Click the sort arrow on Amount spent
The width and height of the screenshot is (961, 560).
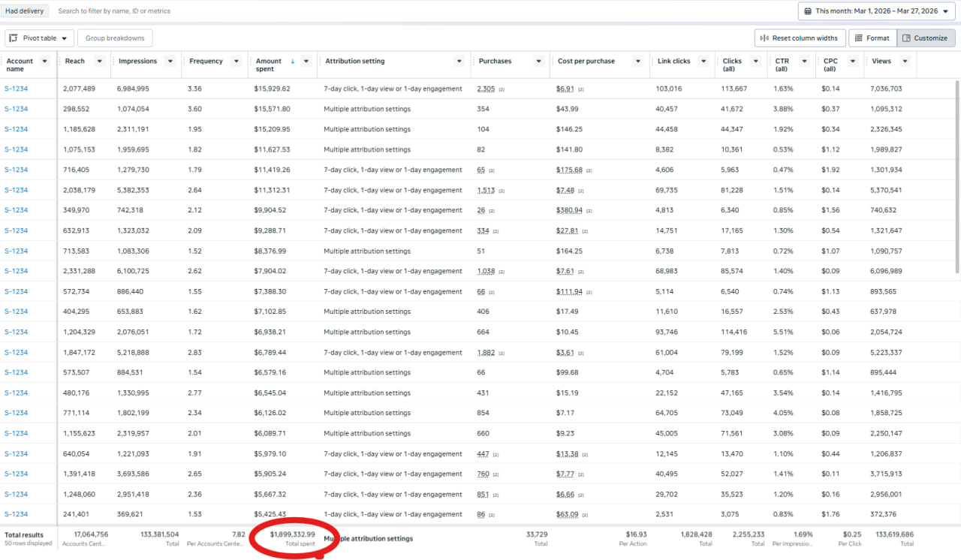click(x=293, y=62)
